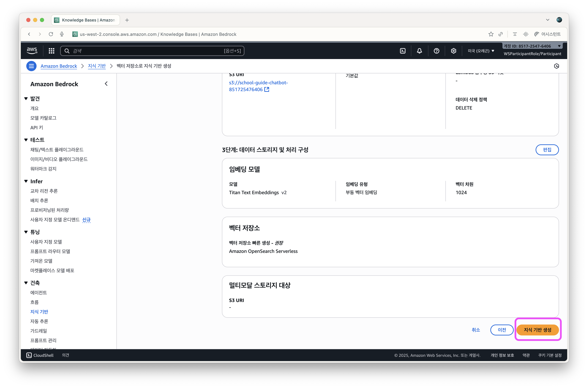This screenshot has height=388, width=588.
Task: Open 프로비저닝된 처리량 page
Action: (x=50, y=210)
